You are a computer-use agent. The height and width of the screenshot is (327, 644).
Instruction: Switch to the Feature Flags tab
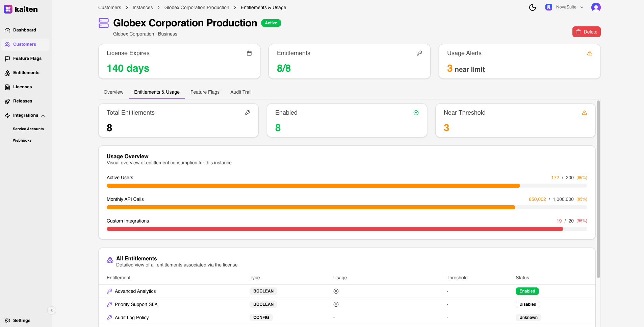click(205, 92)
